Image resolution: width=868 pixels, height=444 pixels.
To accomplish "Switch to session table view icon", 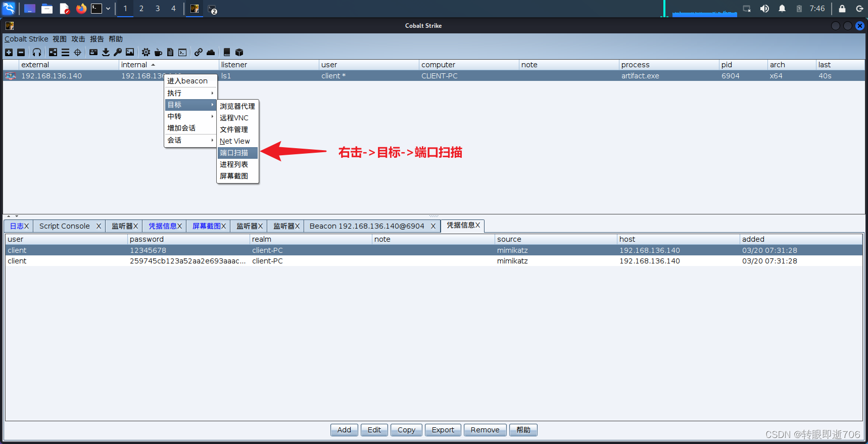I will (x=65, y=52).
